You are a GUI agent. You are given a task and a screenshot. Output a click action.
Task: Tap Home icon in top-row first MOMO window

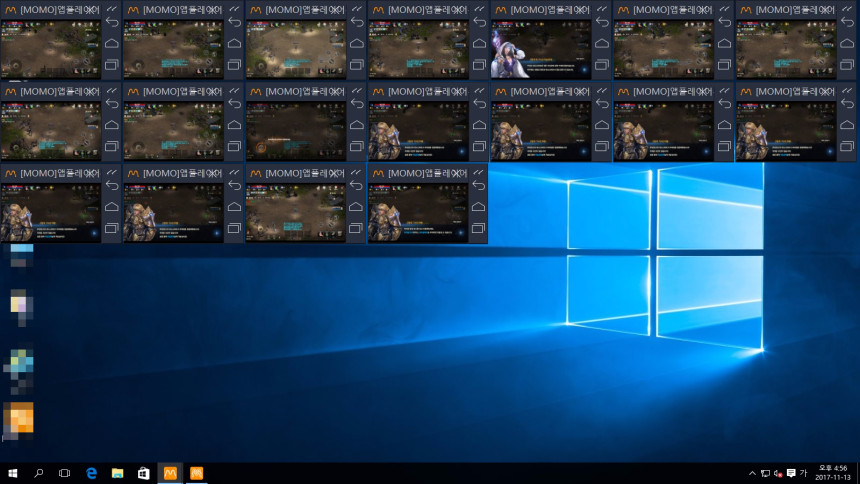112,43
